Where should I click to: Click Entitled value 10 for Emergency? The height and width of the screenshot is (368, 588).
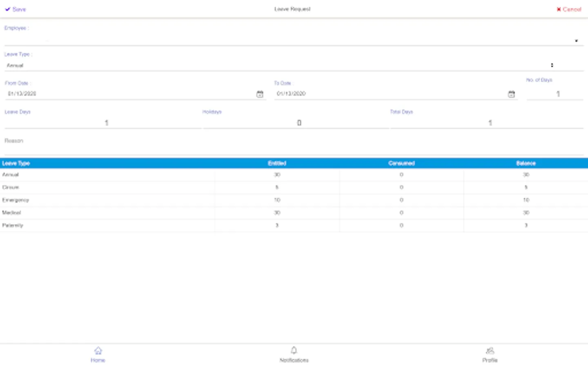click(277, 200)
